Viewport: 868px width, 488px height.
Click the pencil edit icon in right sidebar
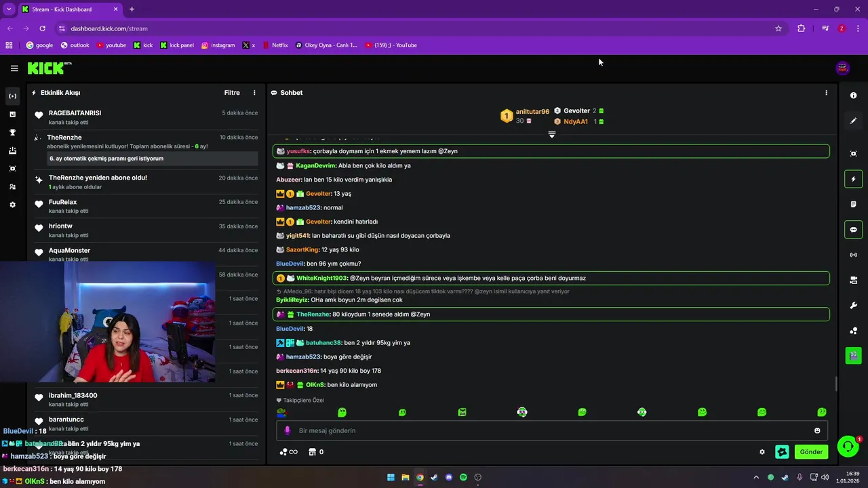853,121
